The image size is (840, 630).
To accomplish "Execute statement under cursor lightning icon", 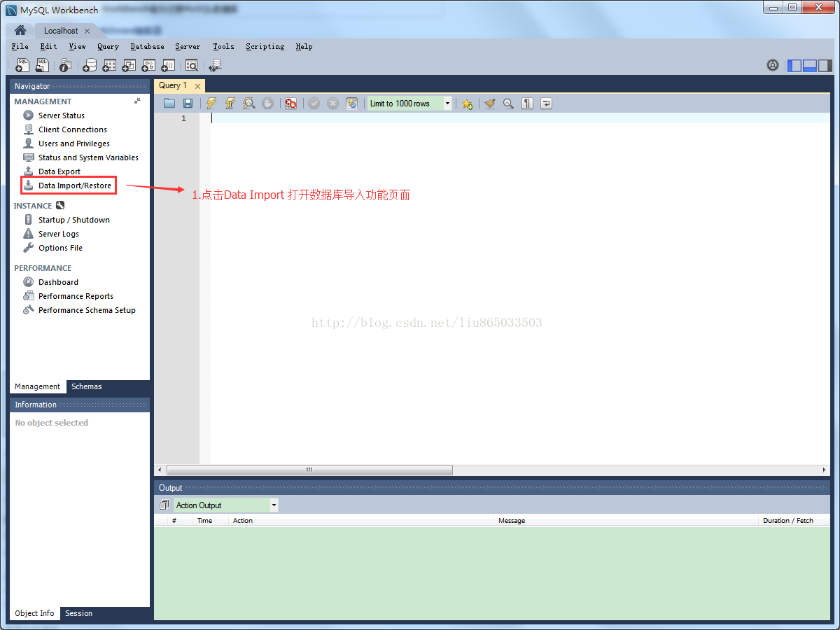I will click(230, 104).
